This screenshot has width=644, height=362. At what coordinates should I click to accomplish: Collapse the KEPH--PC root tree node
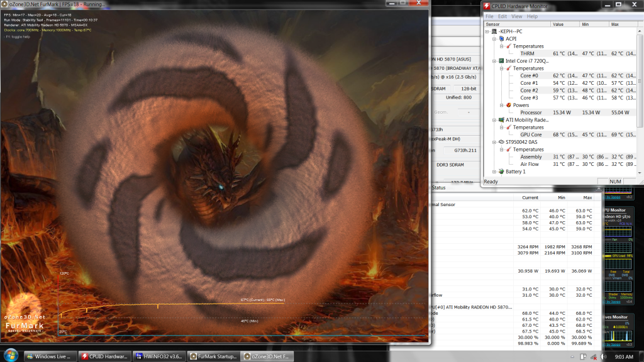(x=487, y=31)
